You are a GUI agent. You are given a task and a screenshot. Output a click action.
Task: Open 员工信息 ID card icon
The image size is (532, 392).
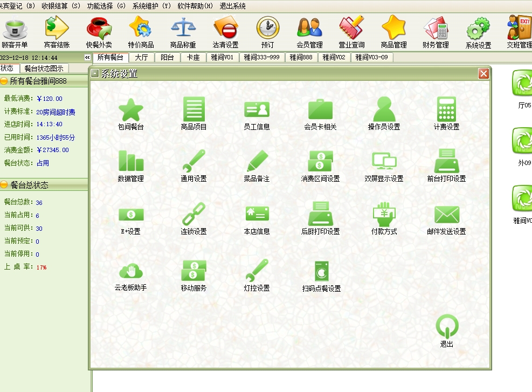click(257, 111)
